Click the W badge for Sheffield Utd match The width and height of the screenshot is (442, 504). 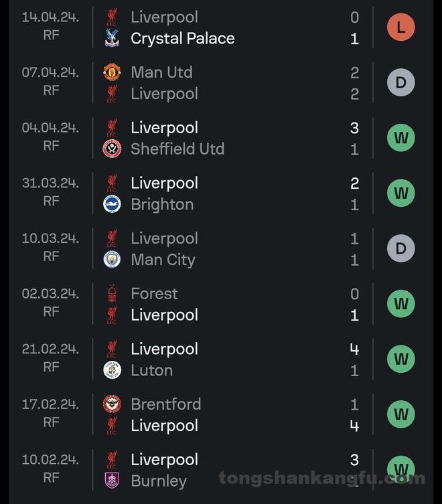pyautogui.click(x=400, y=138)
